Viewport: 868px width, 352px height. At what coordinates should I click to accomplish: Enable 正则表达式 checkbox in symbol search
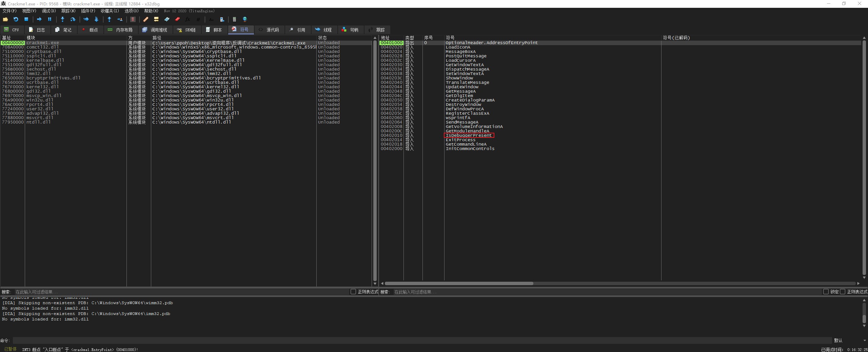(843, 292)
